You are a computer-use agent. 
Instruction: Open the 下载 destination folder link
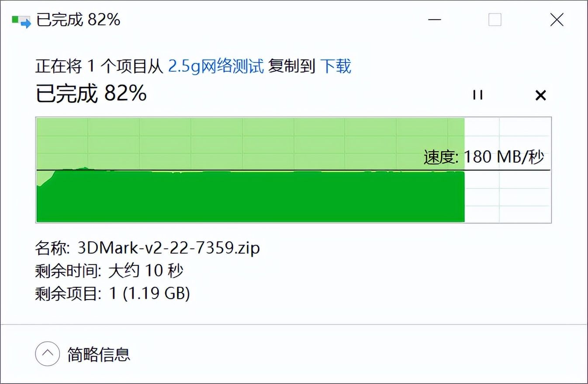pos(336,66)
